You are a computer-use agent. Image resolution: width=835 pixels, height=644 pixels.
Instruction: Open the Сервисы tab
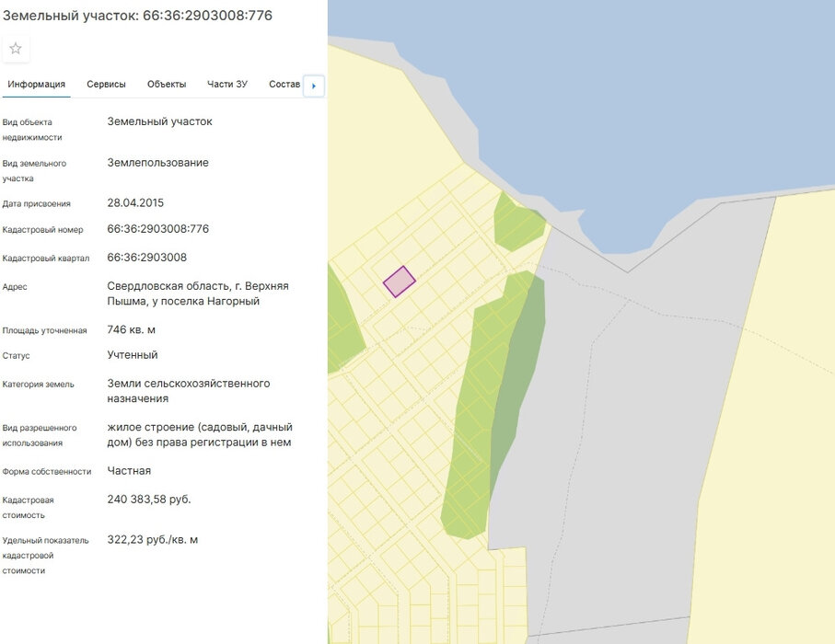tap(106, 85)
